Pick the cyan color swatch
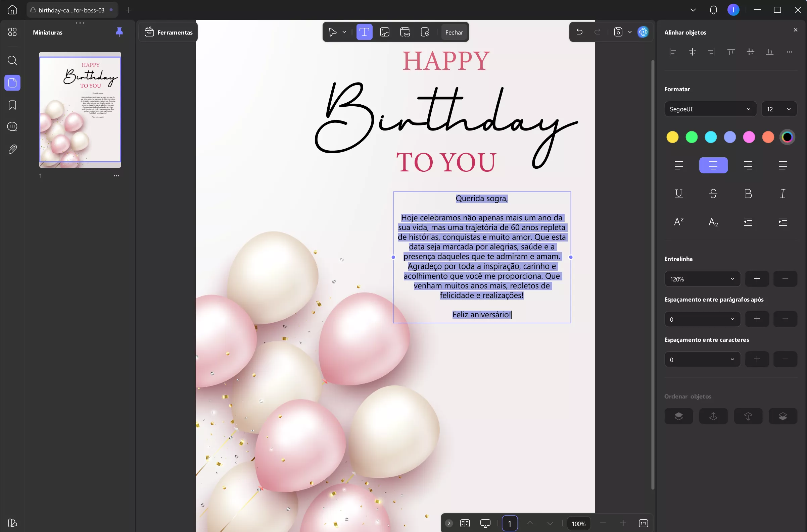The width and height of the screenshot is (807, 532). 711,137
